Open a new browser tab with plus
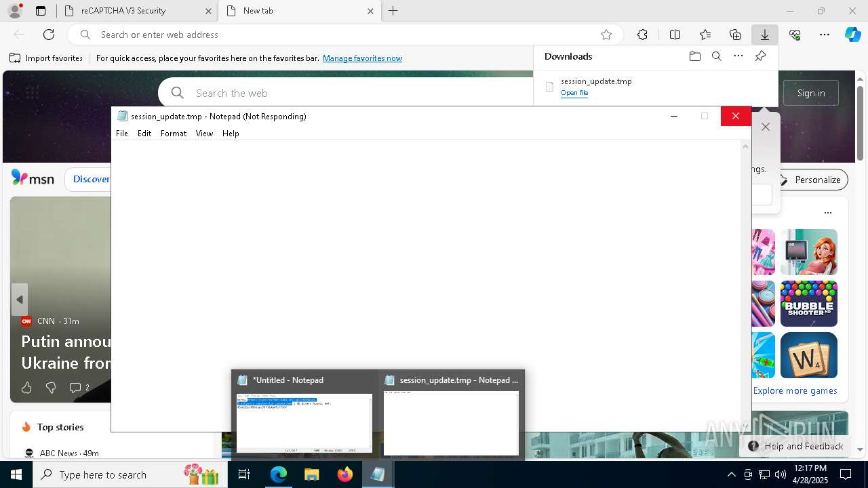Image resolution: width=868 pixels, height=488 pixels. pos(393,11)
